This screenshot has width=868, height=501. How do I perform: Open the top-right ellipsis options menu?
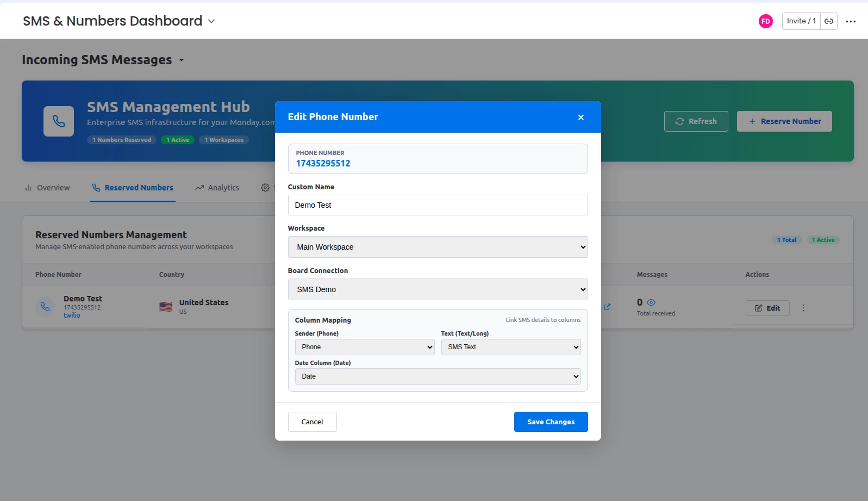pos(851,21)
